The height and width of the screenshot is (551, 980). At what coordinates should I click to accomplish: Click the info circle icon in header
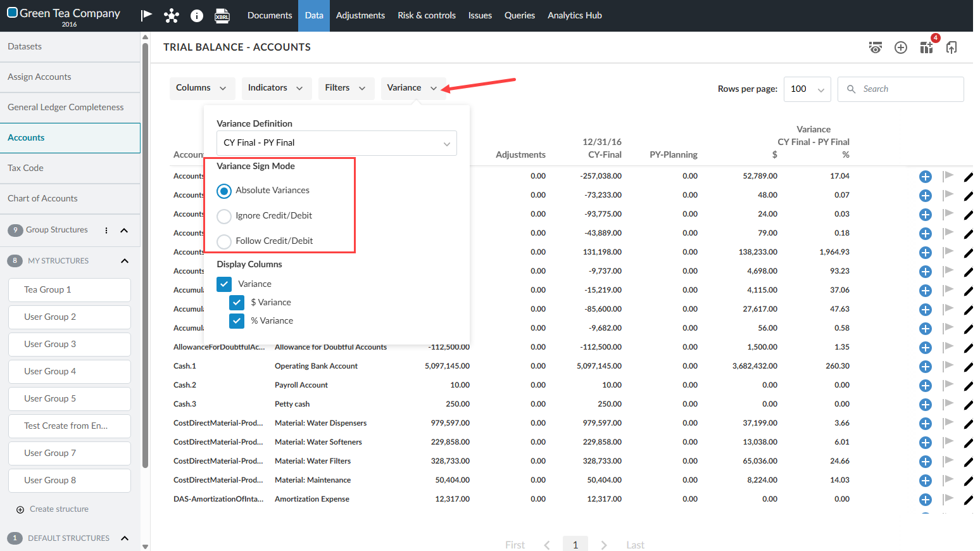pyautogui.click(x=197, y=16)
